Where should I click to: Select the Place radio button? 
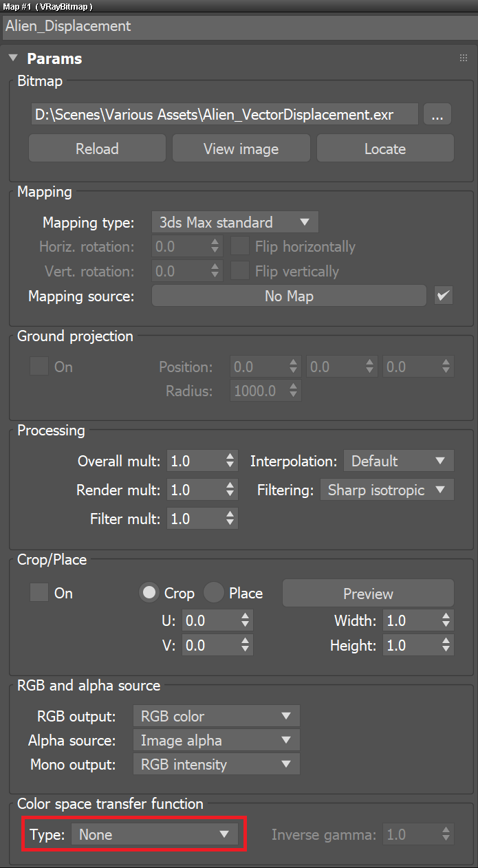tap(213, 593)
